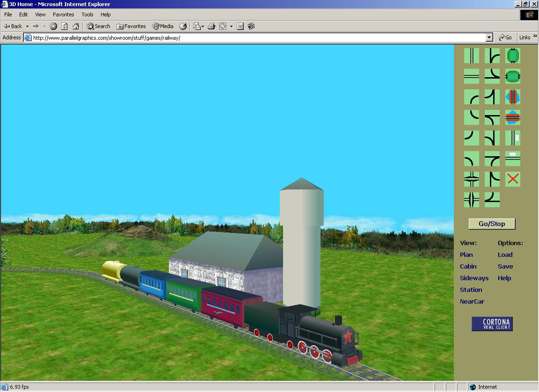Expand the Address bar dropdown arrow
Viewport: 539px width, 392px height.
[x=489, y=37]
